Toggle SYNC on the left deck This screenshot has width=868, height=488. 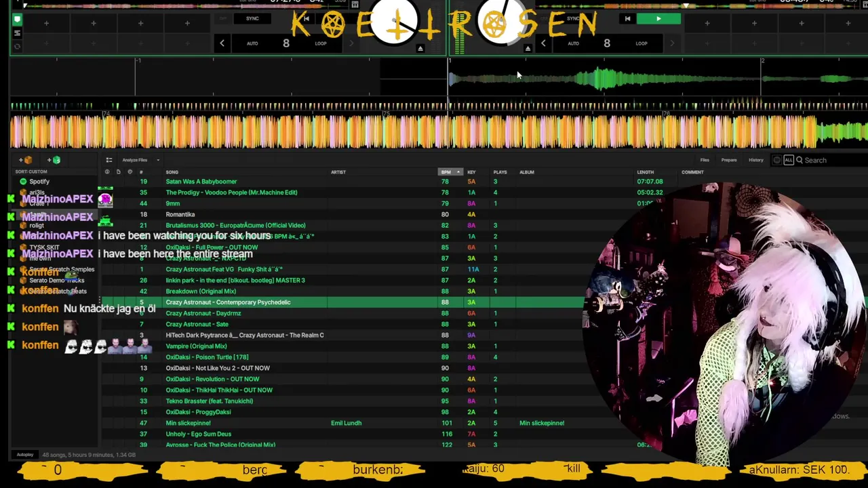(x=252, y=18)
